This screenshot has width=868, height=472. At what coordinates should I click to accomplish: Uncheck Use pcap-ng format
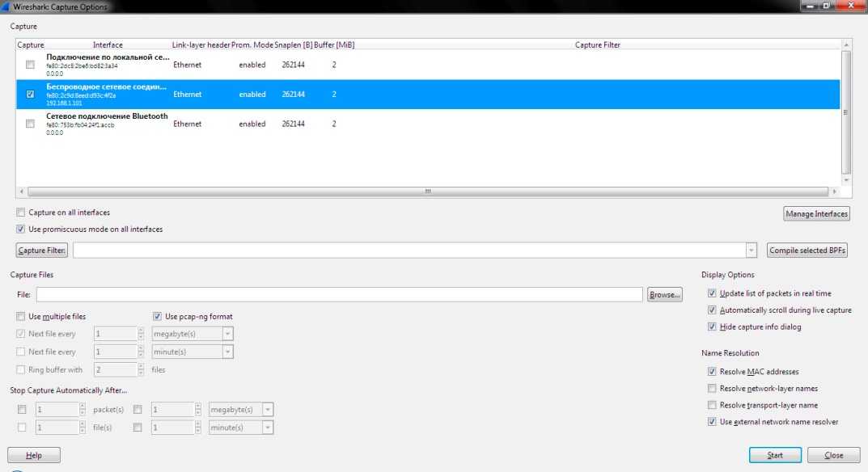158,317
